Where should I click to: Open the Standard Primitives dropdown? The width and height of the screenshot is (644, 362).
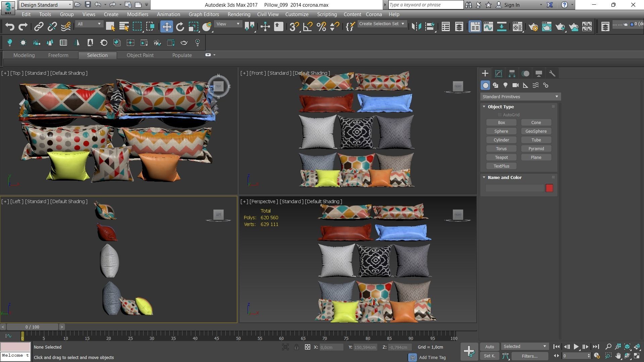520,97
